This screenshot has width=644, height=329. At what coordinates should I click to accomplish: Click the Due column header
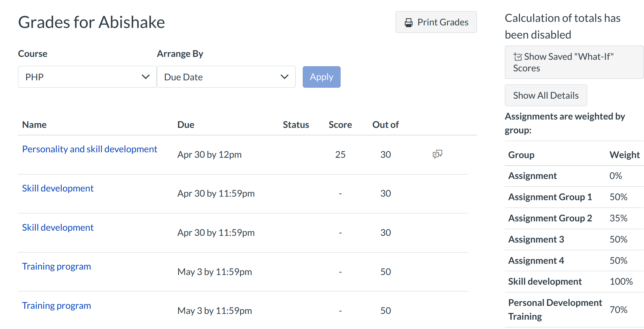tap(186, 125)
